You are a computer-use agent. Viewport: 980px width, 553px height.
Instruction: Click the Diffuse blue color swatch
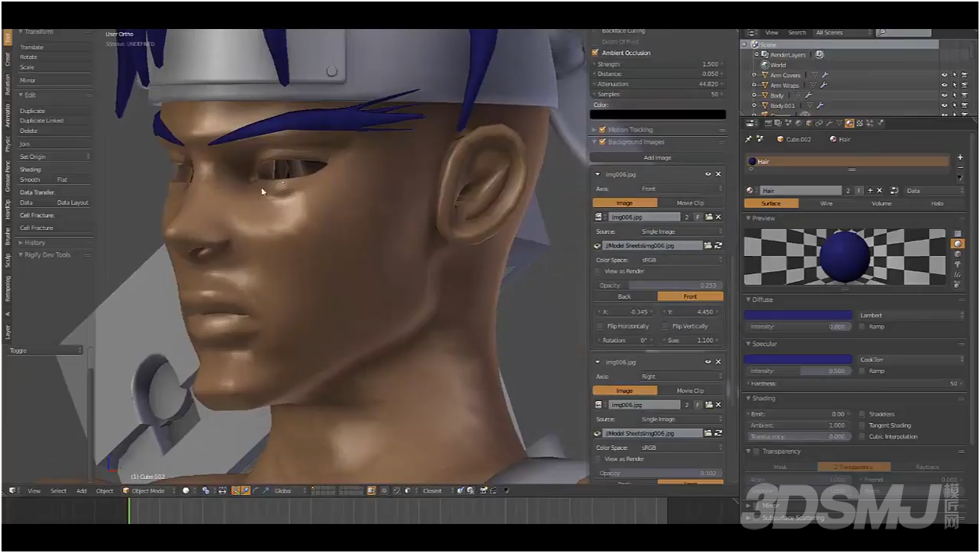tap(798, 315)
